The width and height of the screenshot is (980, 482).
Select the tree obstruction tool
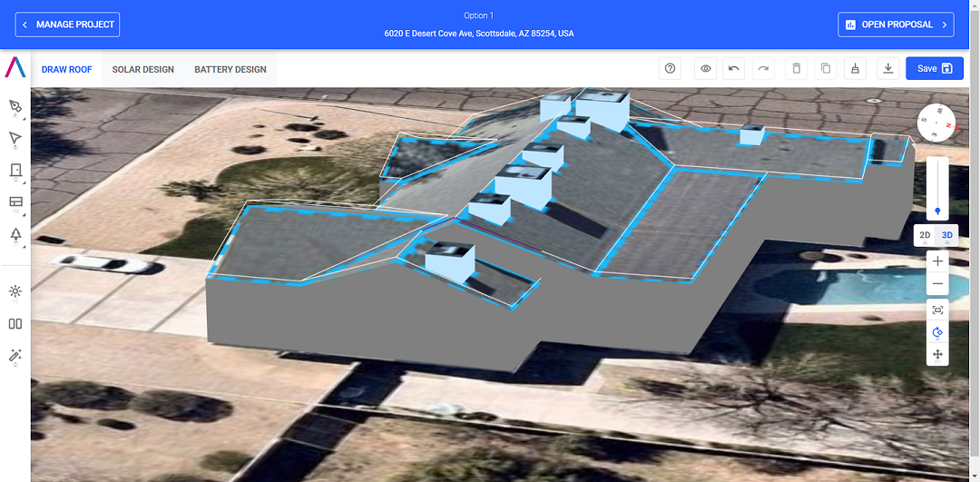[15, 235]
